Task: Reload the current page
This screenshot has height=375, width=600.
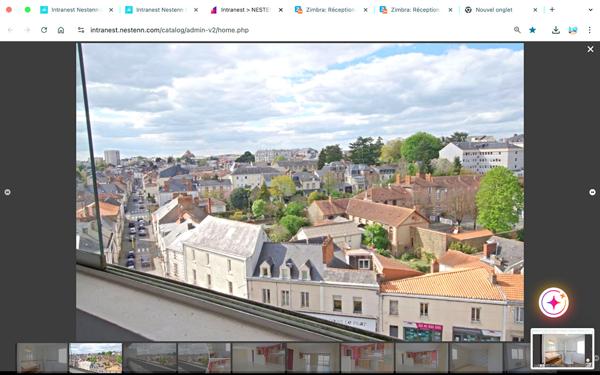Action: (x=44, y=30)
